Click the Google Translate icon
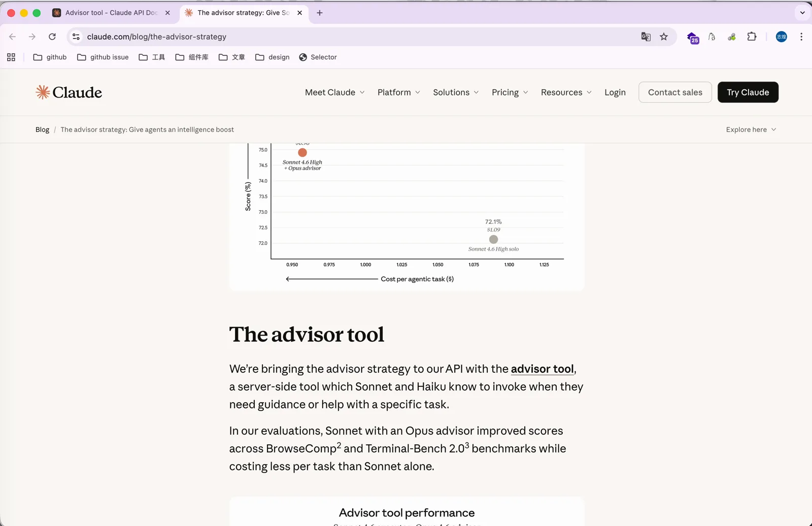 click(x=646, y=37)
